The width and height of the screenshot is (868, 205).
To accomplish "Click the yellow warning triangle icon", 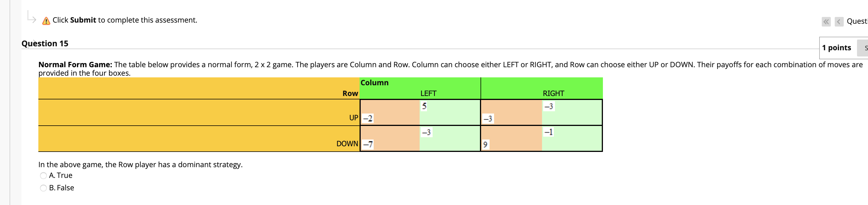I will coord(46,21).
